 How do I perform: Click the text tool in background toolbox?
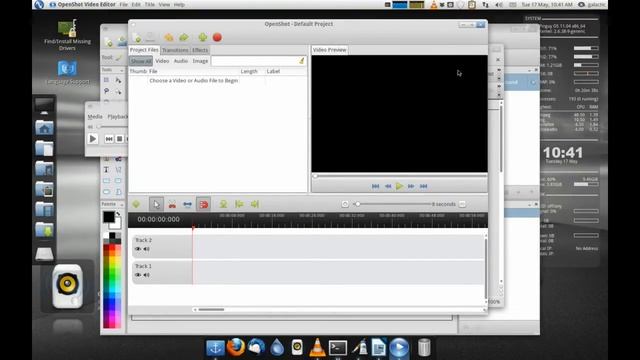point(106,169)
